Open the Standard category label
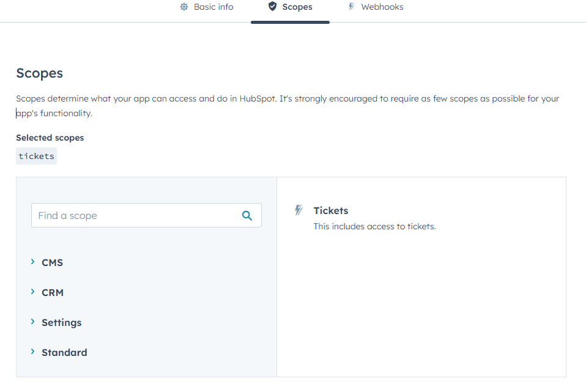The image size is (586, 392). [64, 352]
